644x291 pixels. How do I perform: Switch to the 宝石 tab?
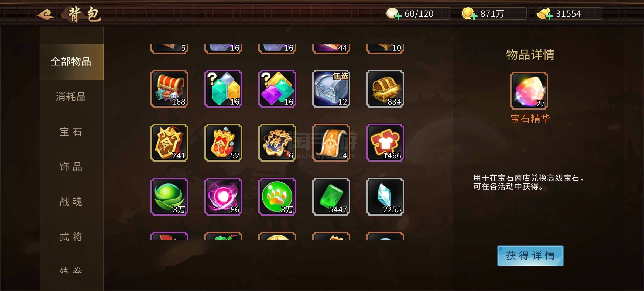pyautogui.click(x=71, y=132)
